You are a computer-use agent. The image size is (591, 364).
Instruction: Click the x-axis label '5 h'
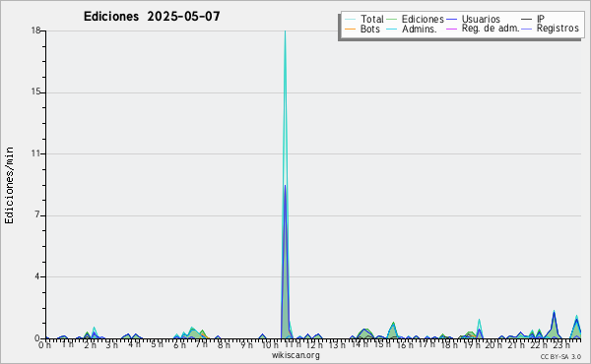[157, 344]
